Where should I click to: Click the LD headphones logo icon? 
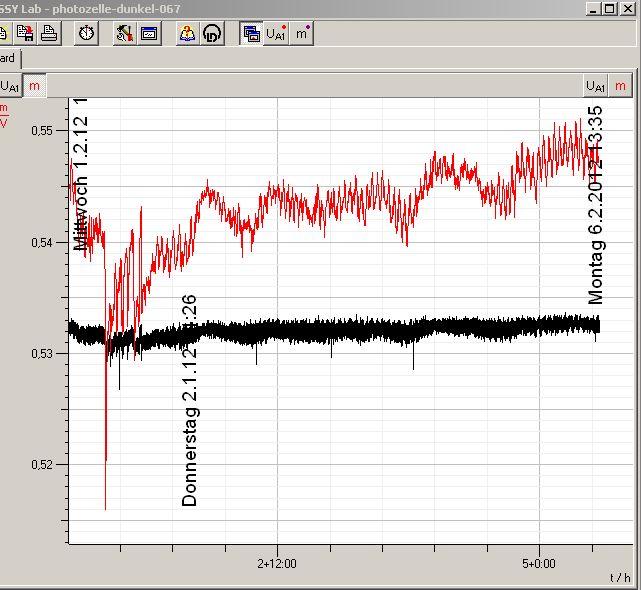pos(212,33)
